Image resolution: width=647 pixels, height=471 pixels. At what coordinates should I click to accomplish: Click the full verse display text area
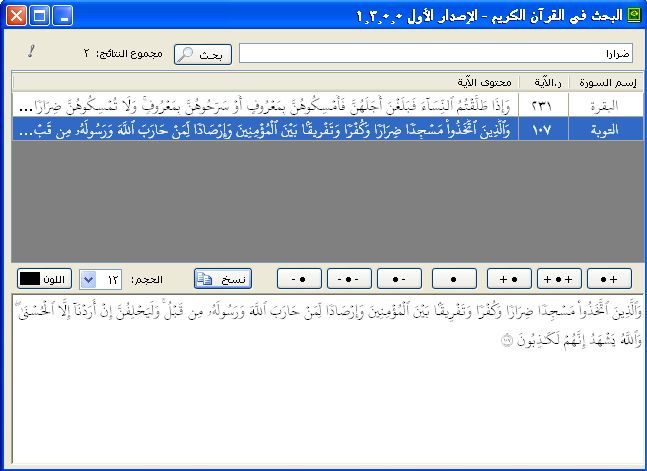[x=328, y=379]
